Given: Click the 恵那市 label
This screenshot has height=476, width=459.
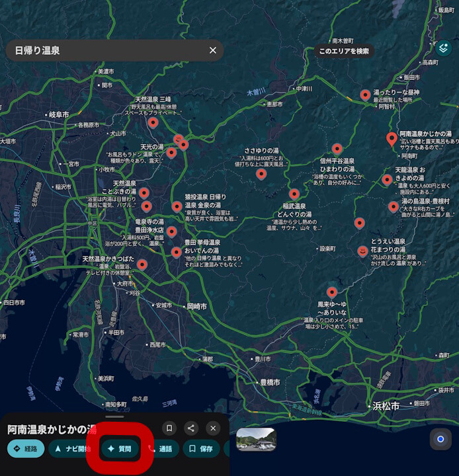Looking at the screenshot, I should point(274,104).
